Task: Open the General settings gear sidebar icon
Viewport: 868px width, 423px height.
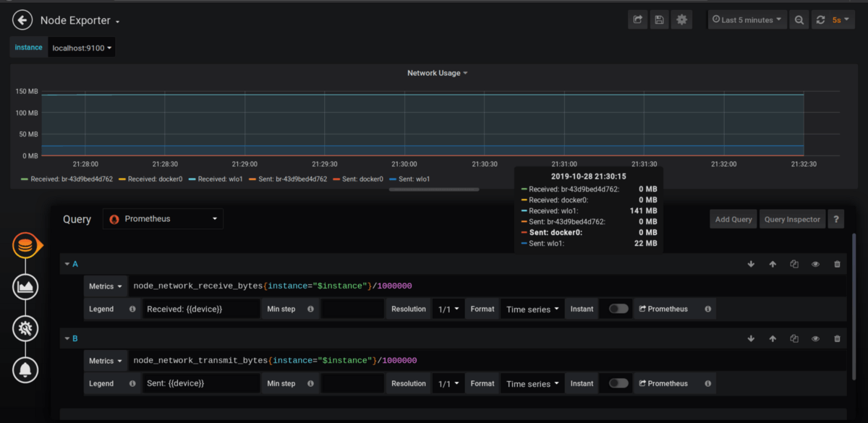Action: click(25, 329)
